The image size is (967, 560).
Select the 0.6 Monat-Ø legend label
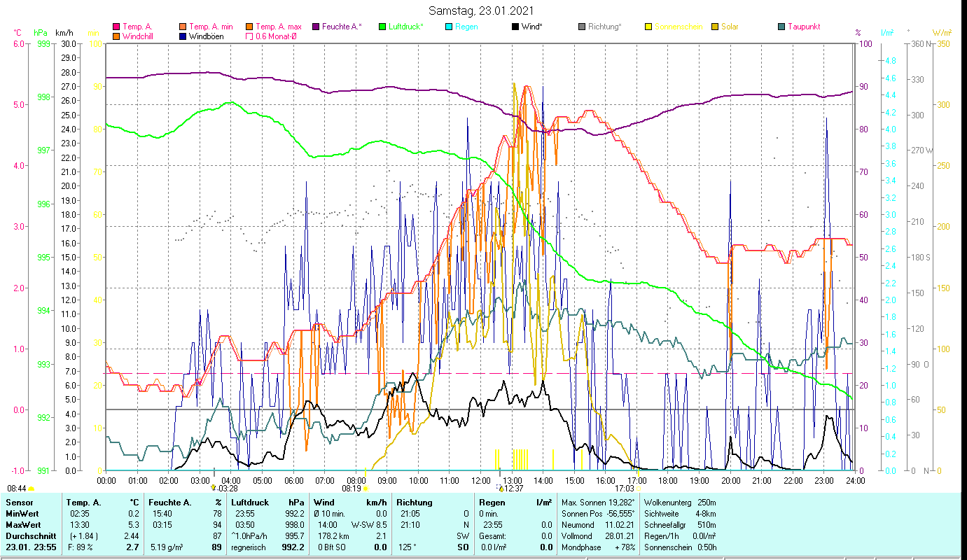[x=276, y=36]
